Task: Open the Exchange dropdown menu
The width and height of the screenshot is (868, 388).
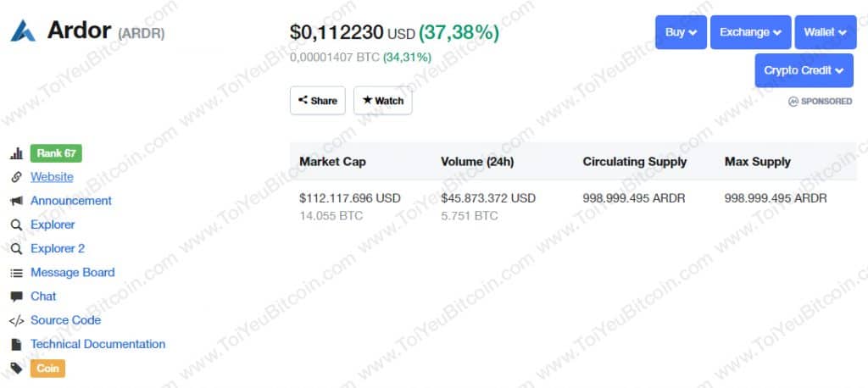Action: pyautogui.click(x=750, y=32)
